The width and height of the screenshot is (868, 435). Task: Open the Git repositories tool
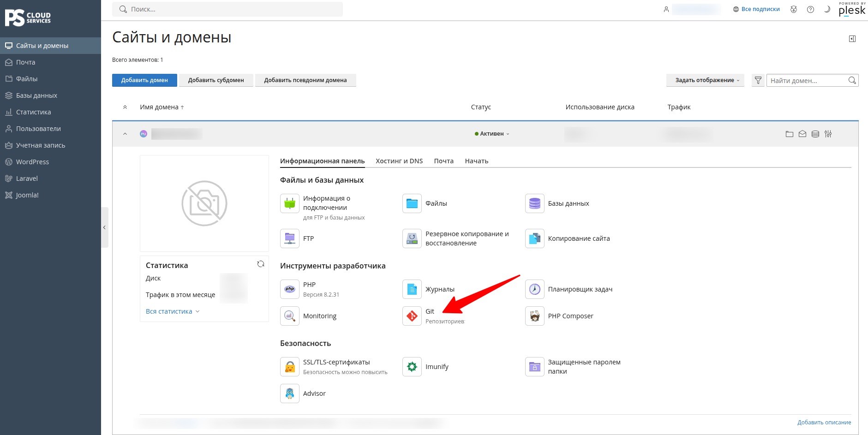412,316
